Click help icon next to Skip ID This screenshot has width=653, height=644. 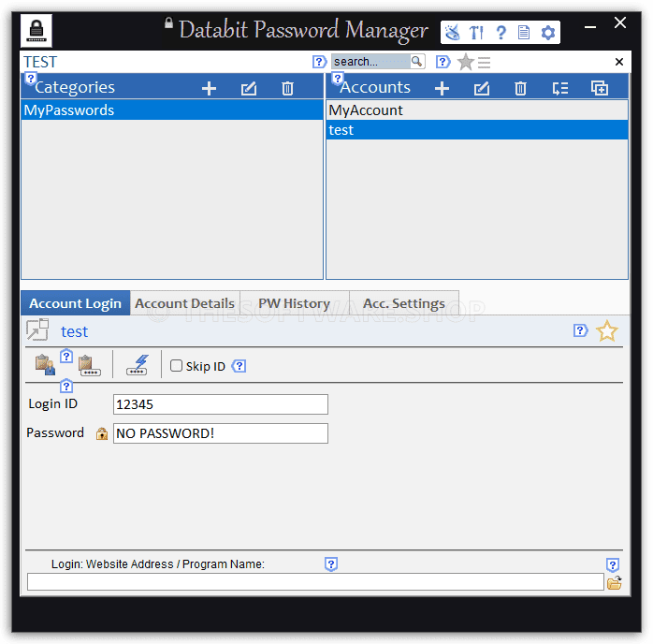coord(239,366)
